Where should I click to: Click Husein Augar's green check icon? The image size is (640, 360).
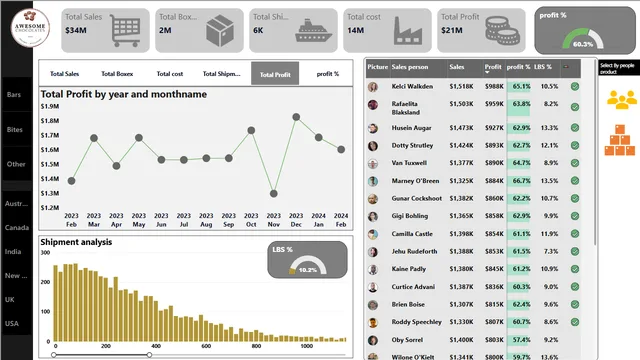(x=575, y=128)
